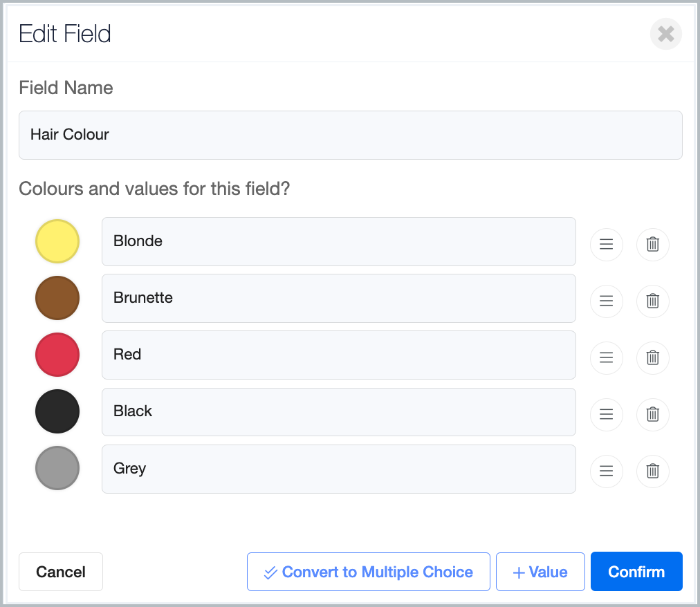Delete the Grey value with trash icon
The height and width of the screenshot is (607, 700).
652,471
